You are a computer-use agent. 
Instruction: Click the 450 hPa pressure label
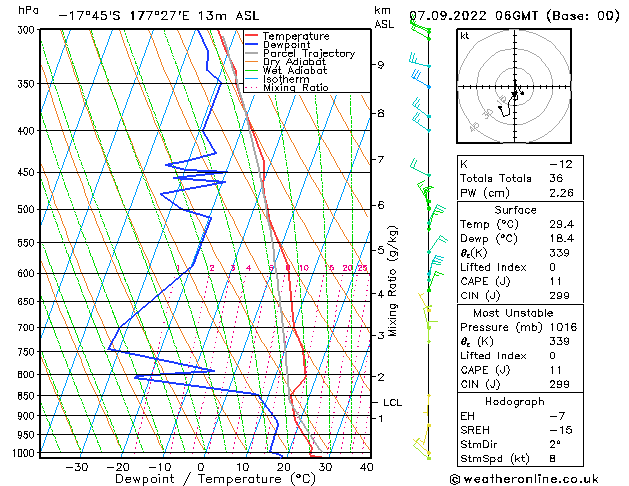click(28, 172)
